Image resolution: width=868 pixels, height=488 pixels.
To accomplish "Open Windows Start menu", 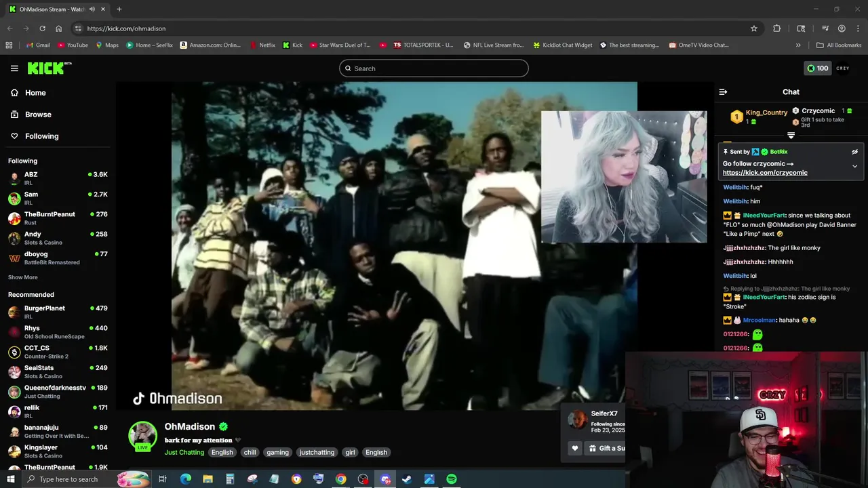I will point(11,479).
